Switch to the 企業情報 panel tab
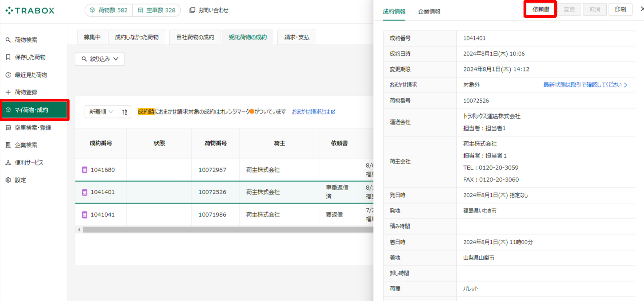The height and width of the screenshot is (301, 644). pos(429,12)
